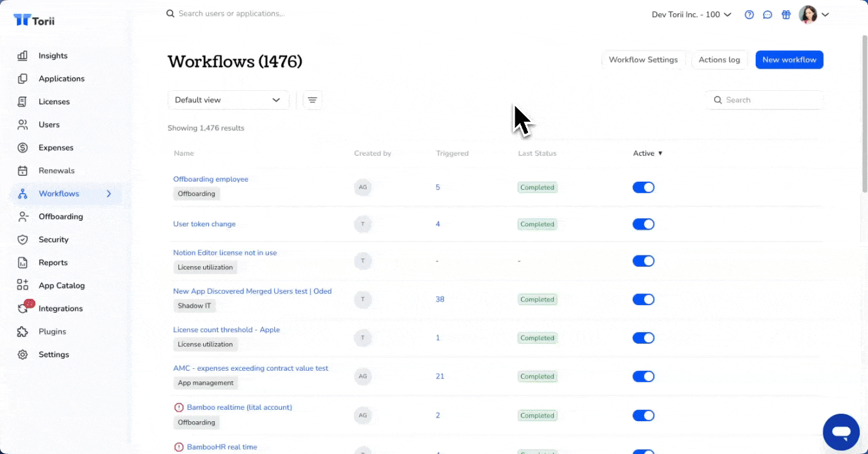
Task: Click the New workflow button
Action: (x=789, y=60)
